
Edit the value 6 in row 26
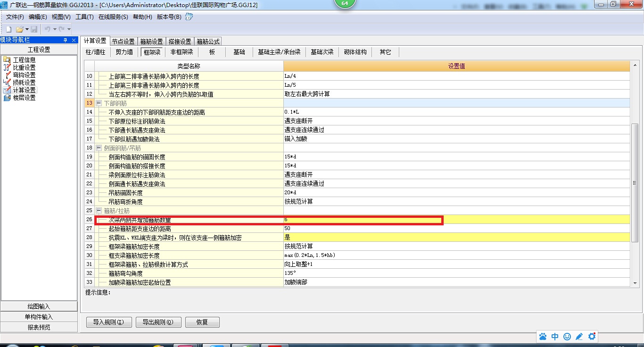[456, 219]
